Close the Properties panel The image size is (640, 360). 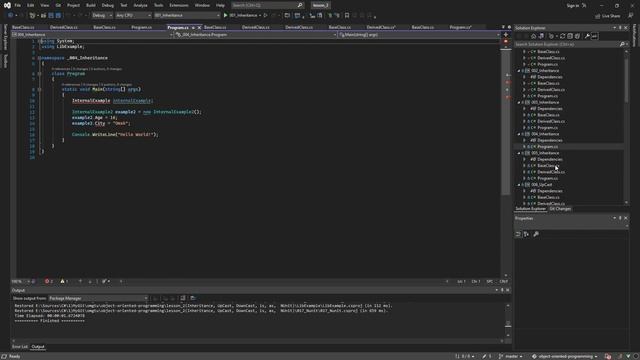click(626, 218)
